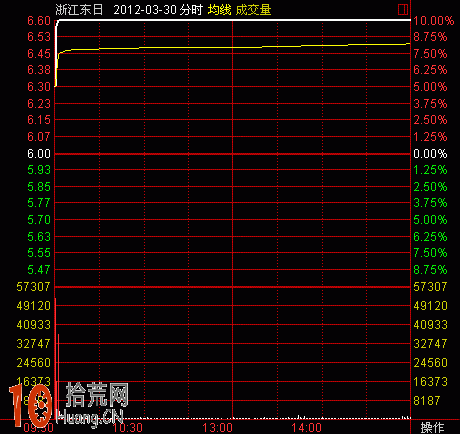The image size is (460, 434).
Task: Click 57307 on the left volume axis
Action: [x=33, y=287]
